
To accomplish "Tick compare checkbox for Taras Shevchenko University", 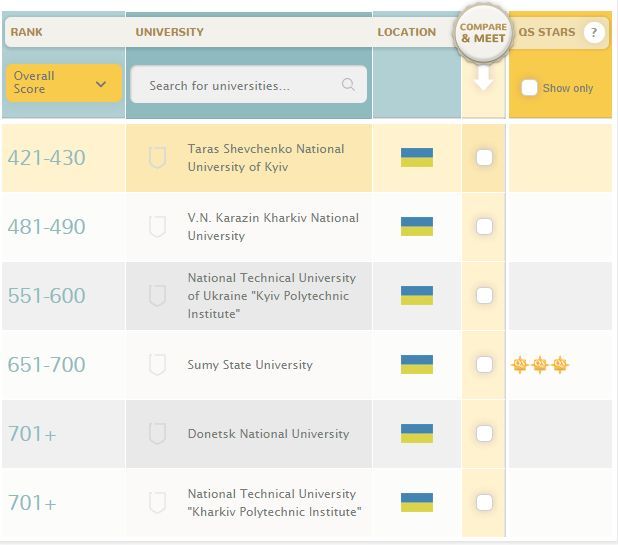I will tap(484, 158).
